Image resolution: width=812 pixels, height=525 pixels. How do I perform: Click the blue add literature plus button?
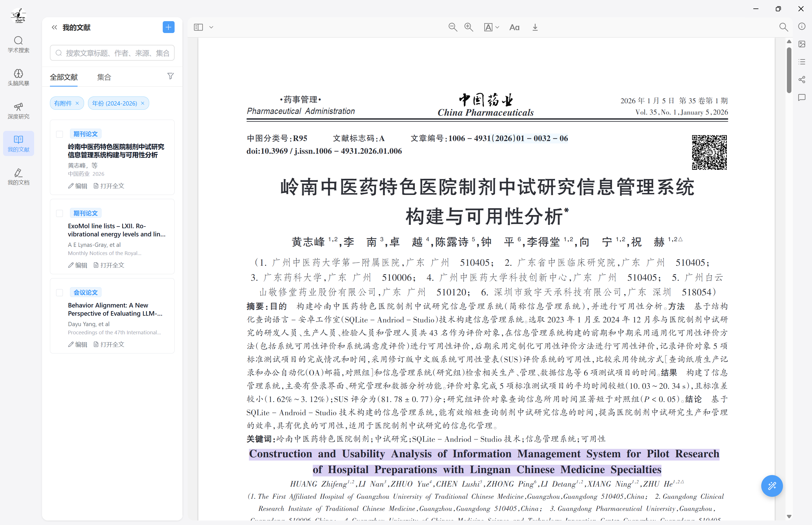coord(168,27)
